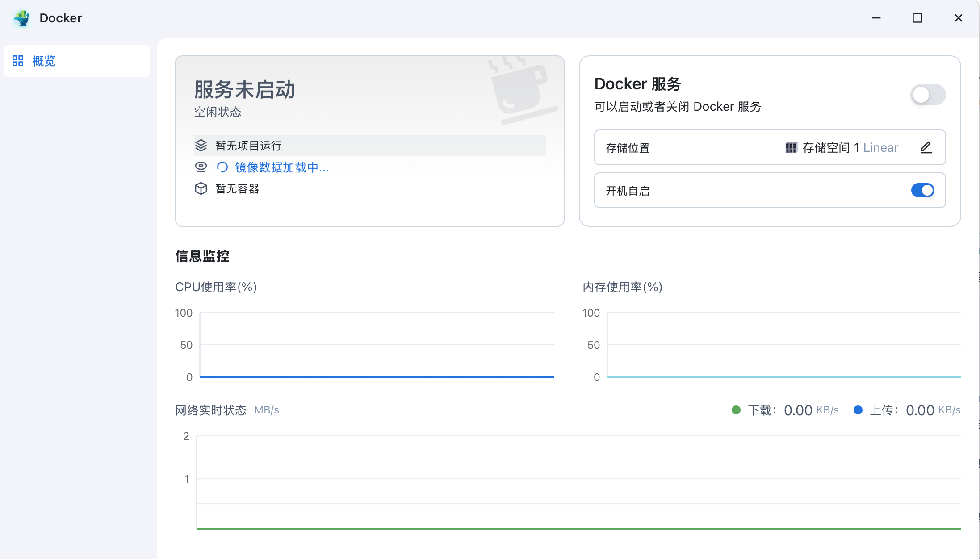Open the 概览 overview tab in sidebar
Screen dimensions: 980x559
(x=77, y=61)
